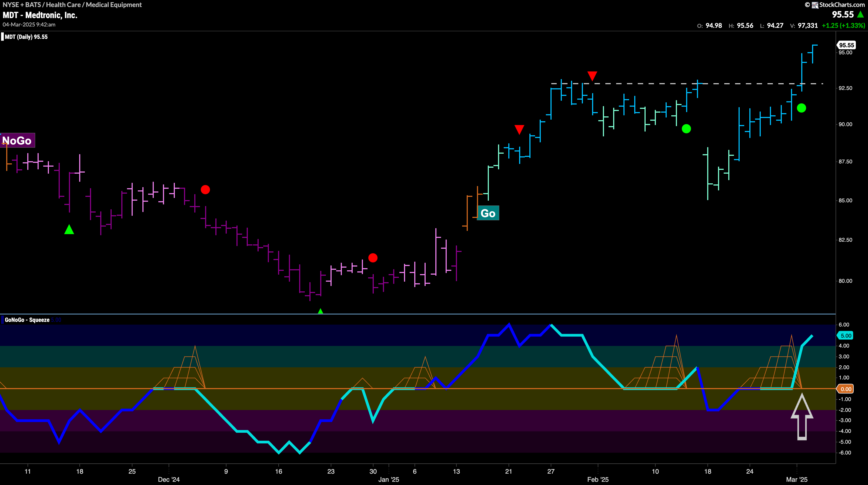Click the NoGo trend label
The image size is (868, 485).
(x=17, y=140)
